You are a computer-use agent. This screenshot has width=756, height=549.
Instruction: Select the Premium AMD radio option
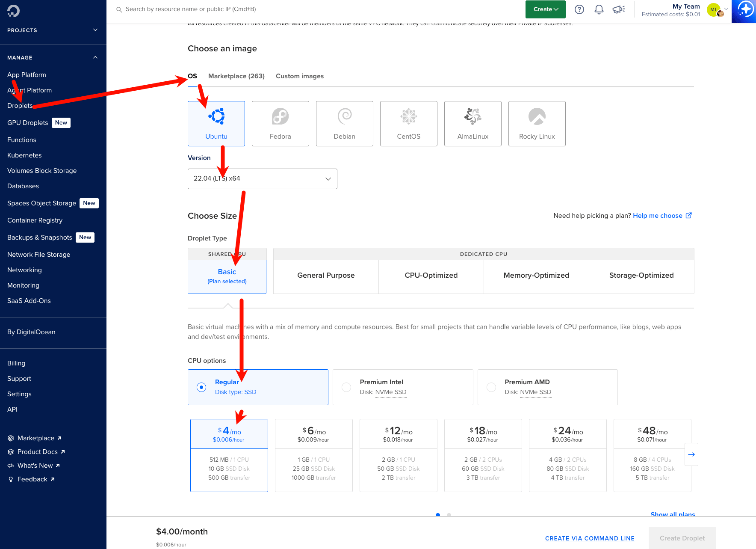[491, 387]
